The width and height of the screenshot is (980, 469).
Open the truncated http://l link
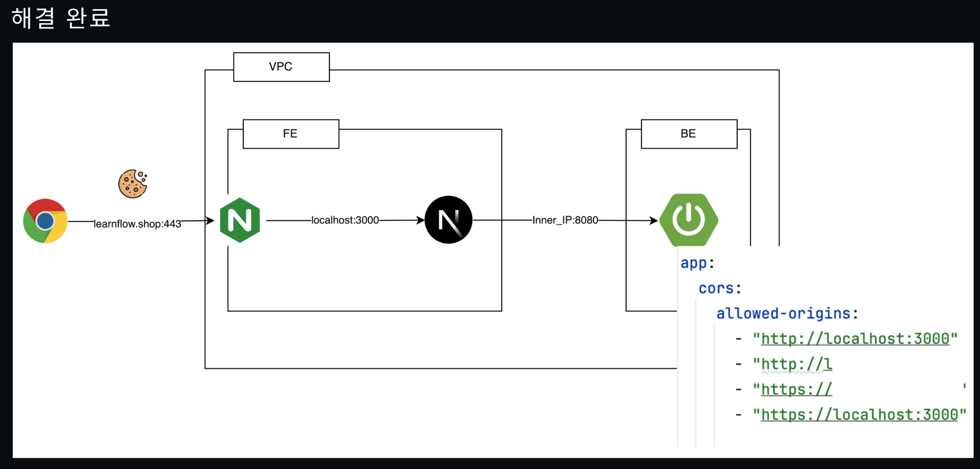[797, 364]
